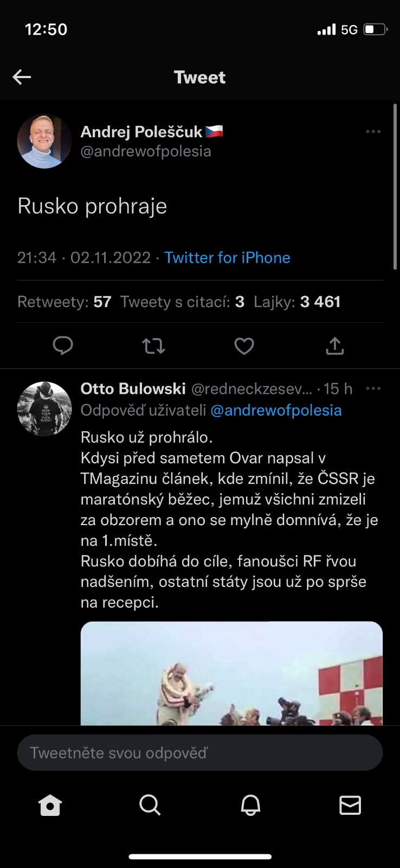Open the Messages envelope icon
Screen dimensions: 400x868
[x=350, y=806]
